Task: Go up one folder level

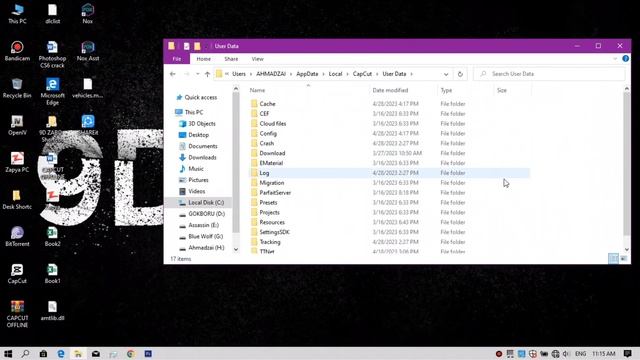Action: click(x=207, y=74)
